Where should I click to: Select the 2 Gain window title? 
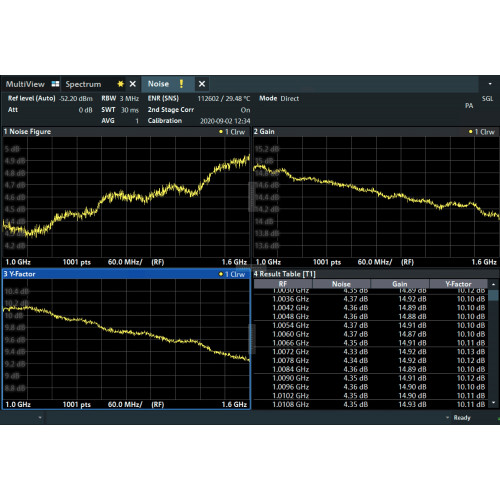[x=264, y=132]
